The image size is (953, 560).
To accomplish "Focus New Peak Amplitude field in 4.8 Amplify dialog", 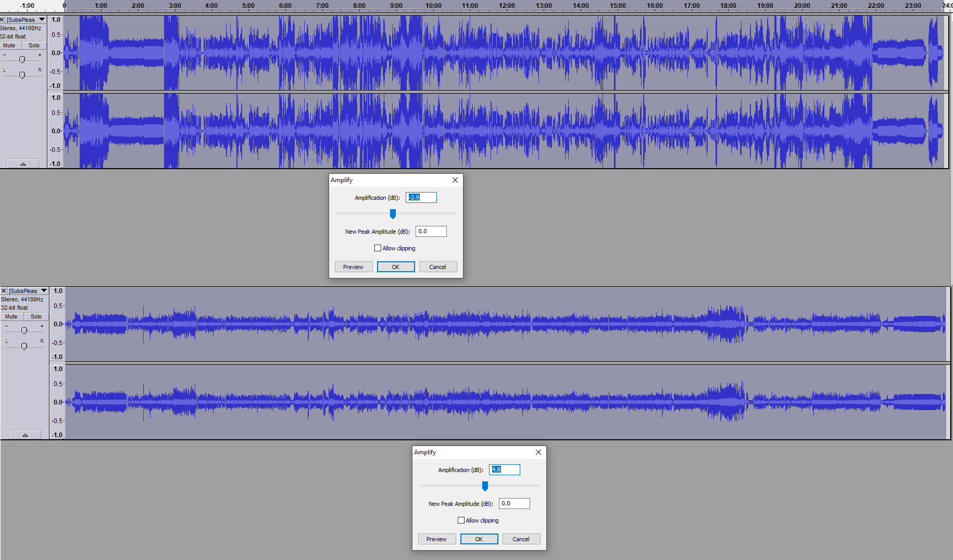I will pyautogui.click(x=515, y=503).
